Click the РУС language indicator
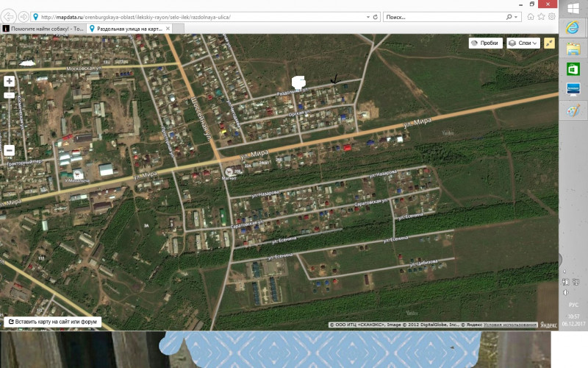The height and width of the screenshot is (368, 588). coord(574,303)
